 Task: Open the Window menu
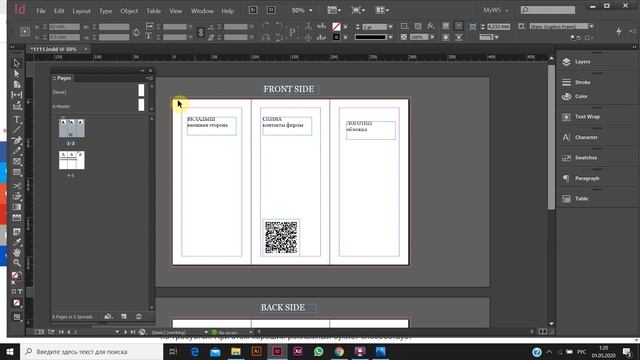coord(202,11)
